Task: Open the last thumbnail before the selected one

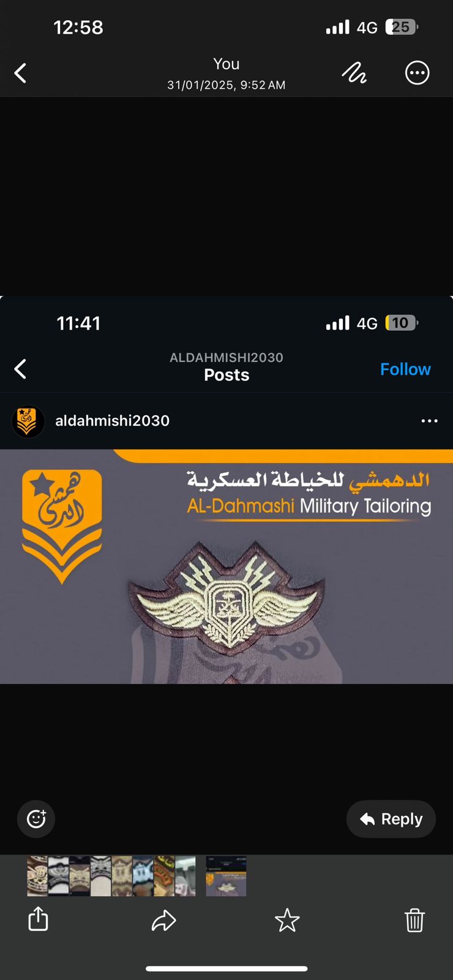Action: [x=185, y=876]
